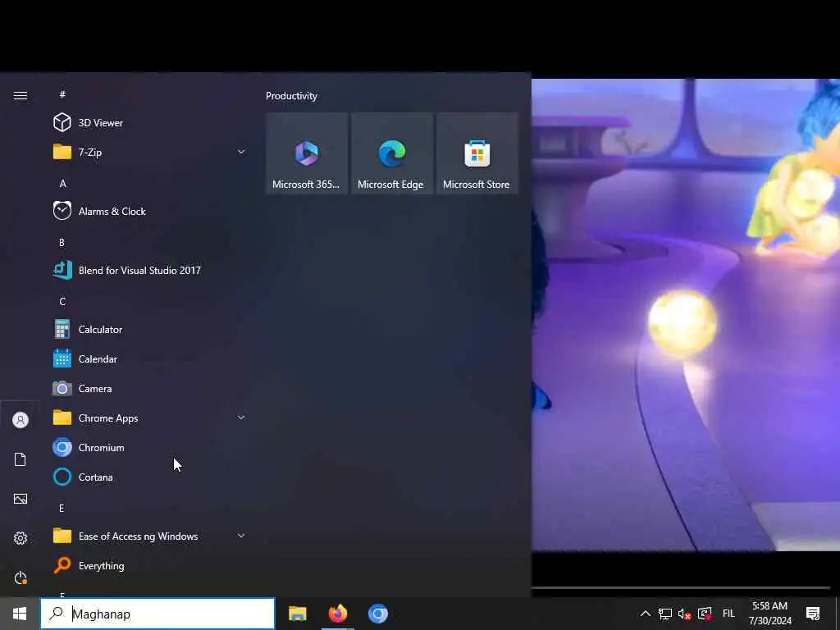Viewport: 840px width, 630px height.
Task: Open the clock showing 5:58 AM
Action: [x=769, y=614]
